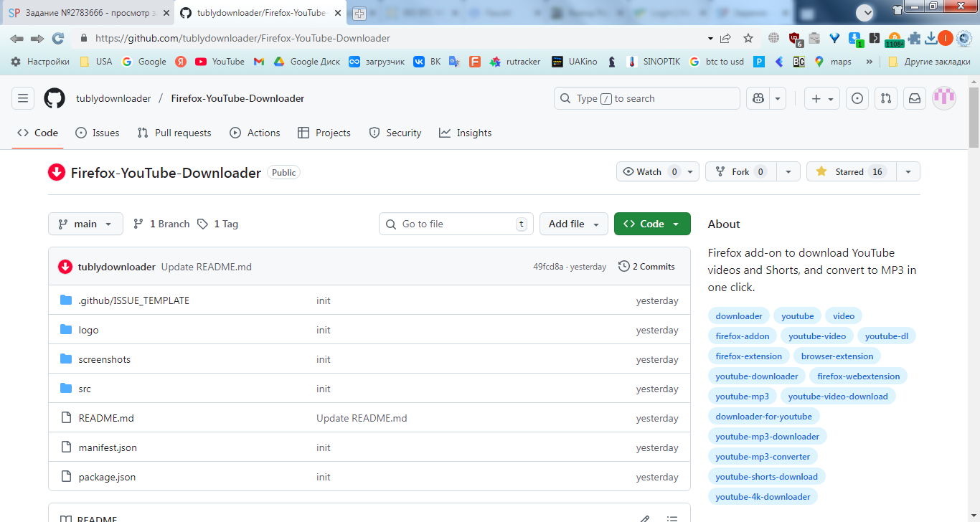Open the .github/ISSUE_TEMPLATE folder
This screenshot has width=980, height=522.
point(134,300)
